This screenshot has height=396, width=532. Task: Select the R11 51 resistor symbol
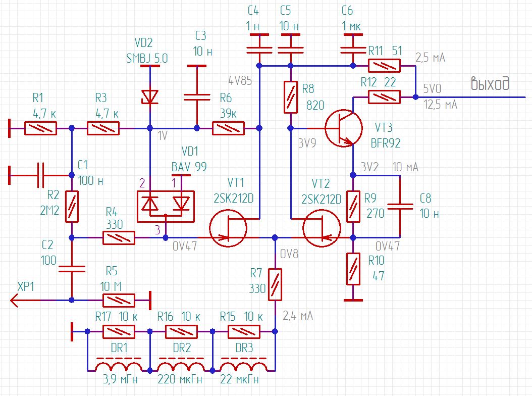384,66
